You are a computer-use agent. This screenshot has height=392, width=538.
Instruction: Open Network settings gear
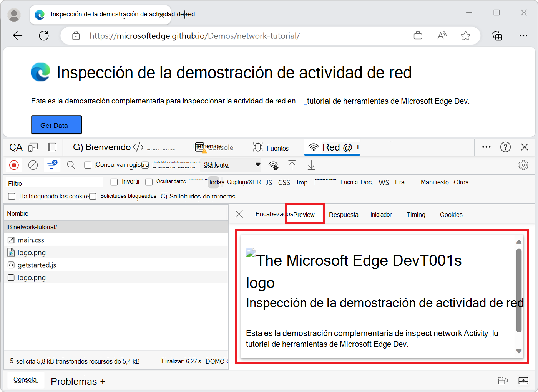tap(523, 165)
